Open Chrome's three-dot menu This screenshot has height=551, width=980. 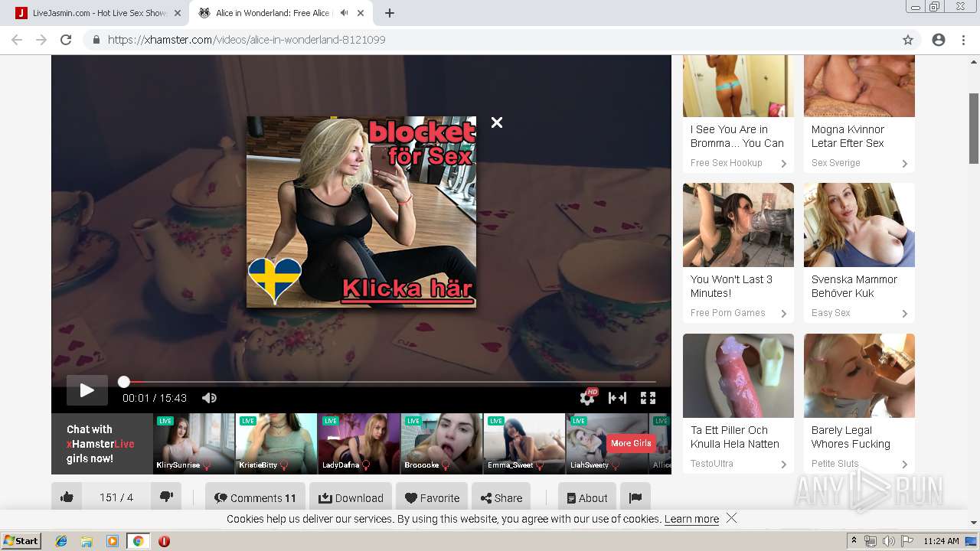(x=963, y=40)
